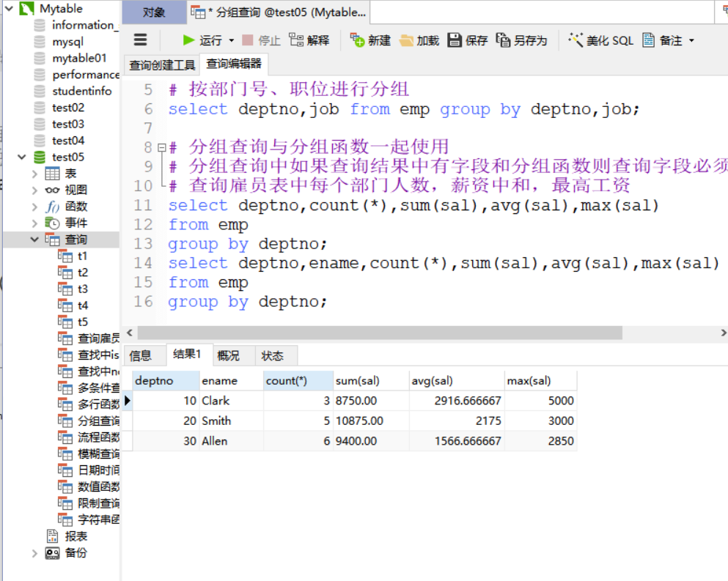Click the test02 database icon

tap(40, 108)
